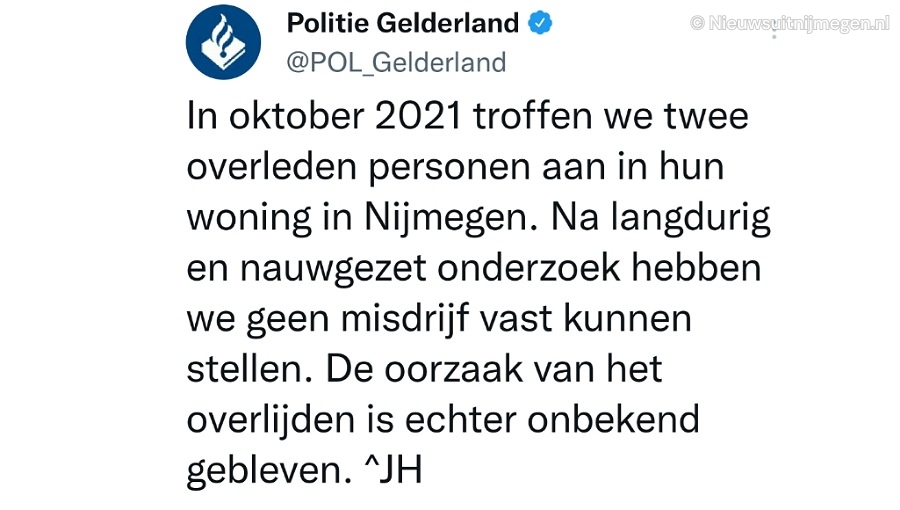This screenshot has width=900, height=510.
Task: Click the blue verified checkmark badge
Action: click(x=540, y=23)
